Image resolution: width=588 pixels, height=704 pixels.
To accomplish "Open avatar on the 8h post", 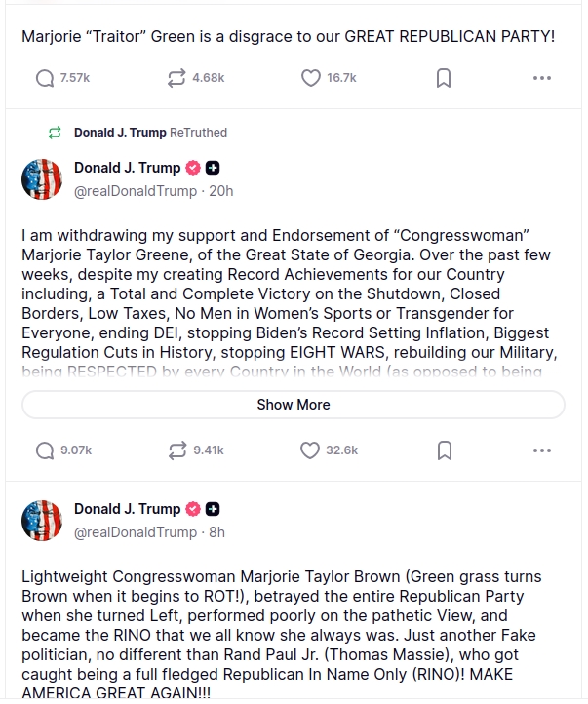I will (x=42, y=520).
